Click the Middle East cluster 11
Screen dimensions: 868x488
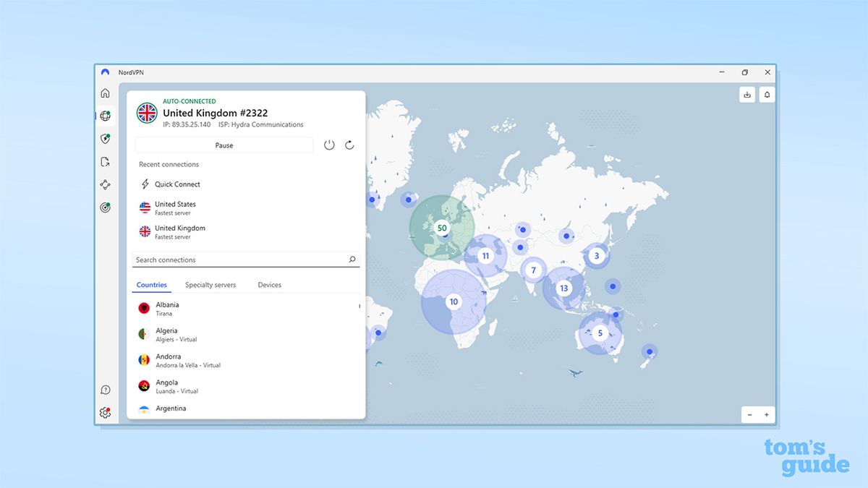click(x=485, y=256)
